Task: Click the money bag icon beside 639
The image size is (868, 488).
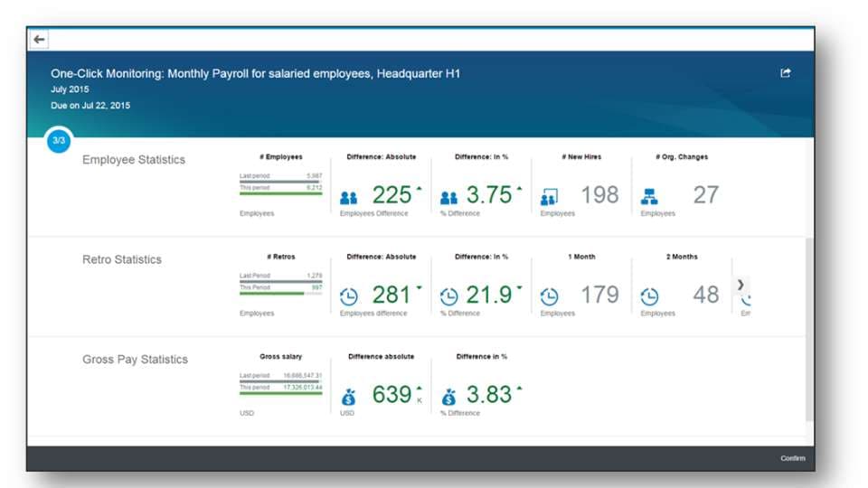Action: (x=349, y=396)
